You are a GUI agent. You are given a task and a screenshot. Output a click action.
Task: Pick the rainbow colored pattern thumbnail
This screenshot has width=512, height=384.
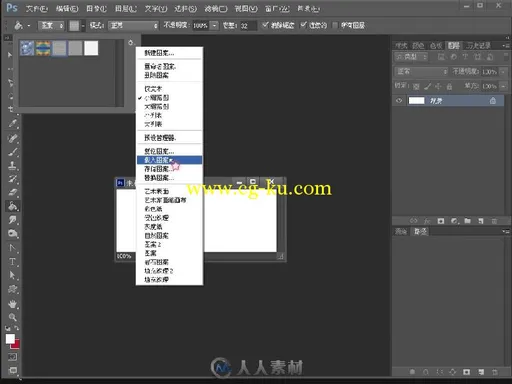(43, 48)
